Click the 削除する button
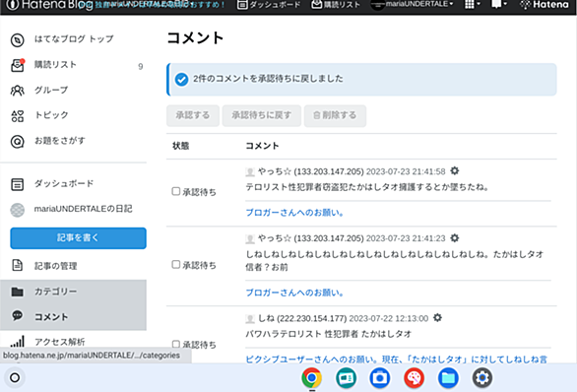577x392 pixels. pos(335,115)
